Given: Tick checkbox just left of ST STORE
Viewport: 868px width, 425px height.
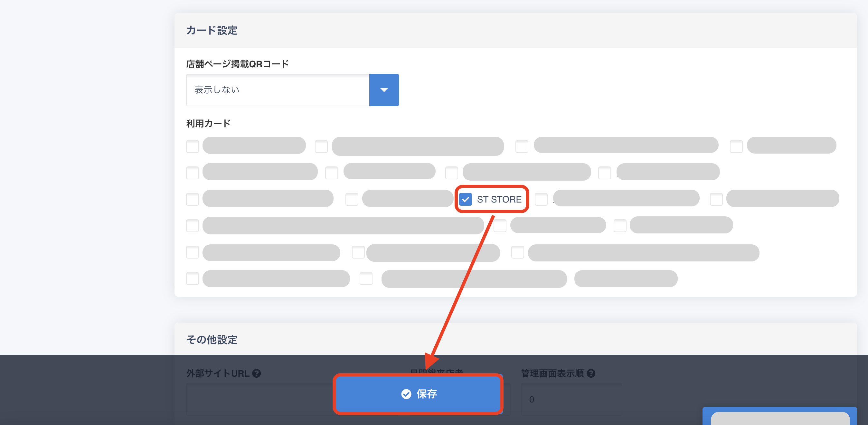Looking at the screenshot, I should (352, 199).
